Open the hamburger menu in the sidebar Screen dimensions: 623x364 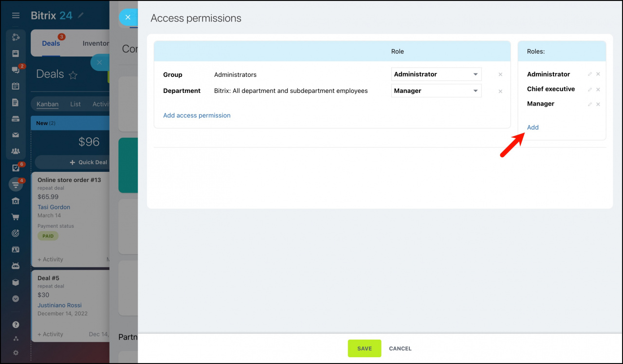(x=16, y=16)
